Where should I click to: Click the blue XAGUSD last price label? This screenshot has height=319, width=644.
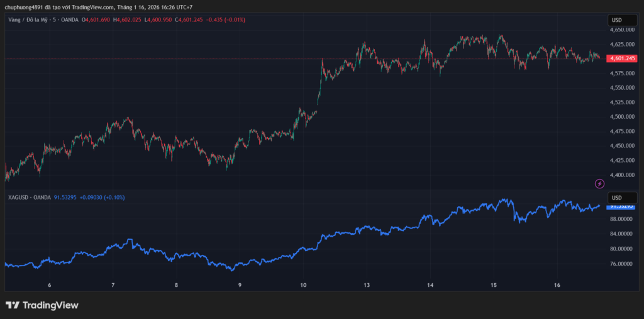(x=621, y=206)
